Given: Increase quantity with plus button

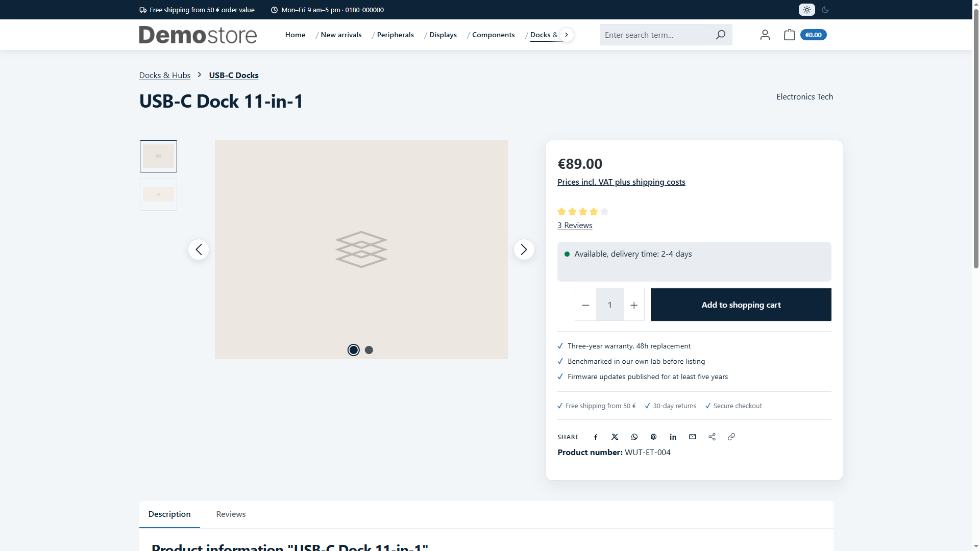Looking at the screenshot, I should pyautogui.click(x=634, y=305).
